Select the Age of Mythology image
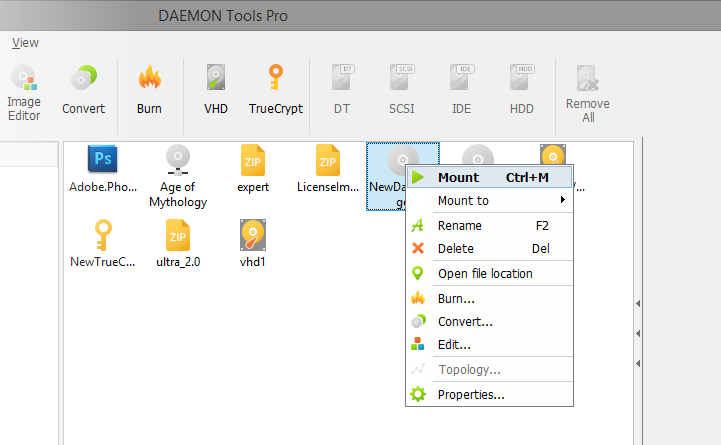721x445 pixels. click(177, 174)
